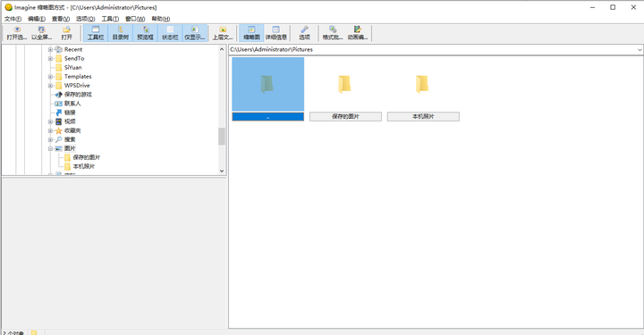Click the SiYuan label in tree
This screenshot has width=644, height=335.
(73, 67)
